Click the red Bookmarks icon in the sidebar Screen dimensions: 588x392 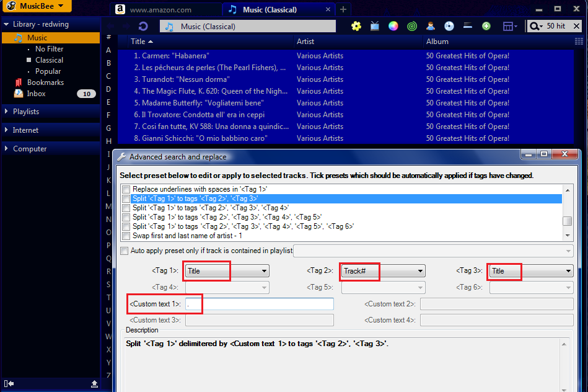19,82
